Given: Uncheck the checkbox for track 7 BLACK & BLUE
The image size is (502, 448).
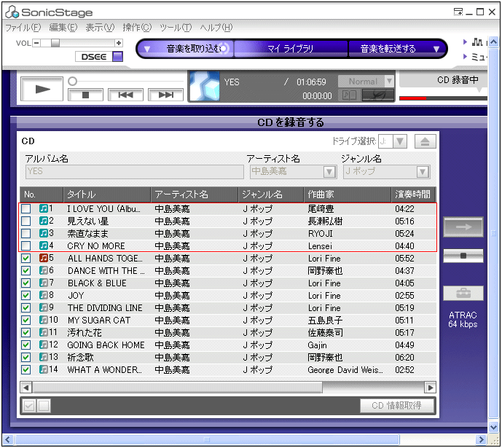Looking at the screenshot, I should [x=26, y=283].
